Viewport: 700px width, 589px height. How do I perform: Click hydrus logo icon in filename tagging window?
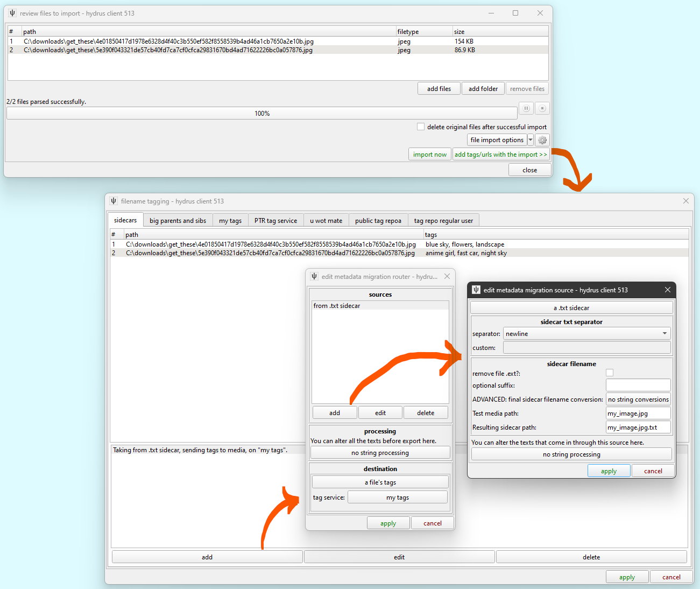point(114,201)
